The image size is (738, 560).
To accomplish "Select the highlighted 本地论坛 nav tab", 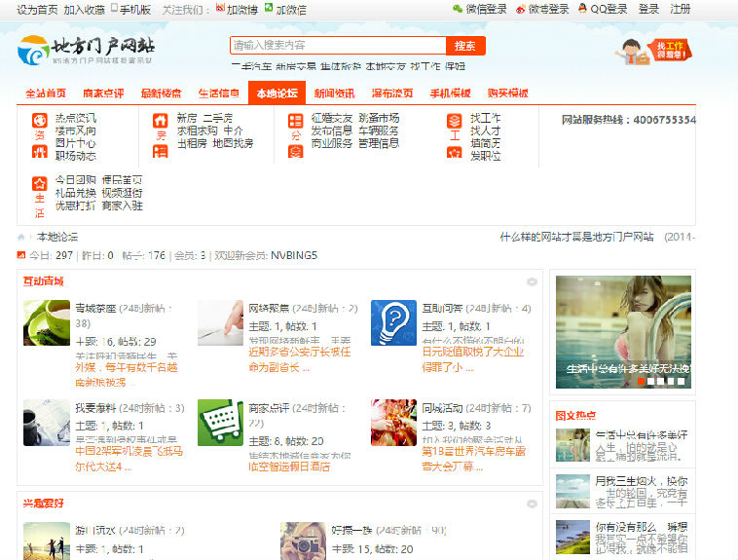I will click(277, 93).
